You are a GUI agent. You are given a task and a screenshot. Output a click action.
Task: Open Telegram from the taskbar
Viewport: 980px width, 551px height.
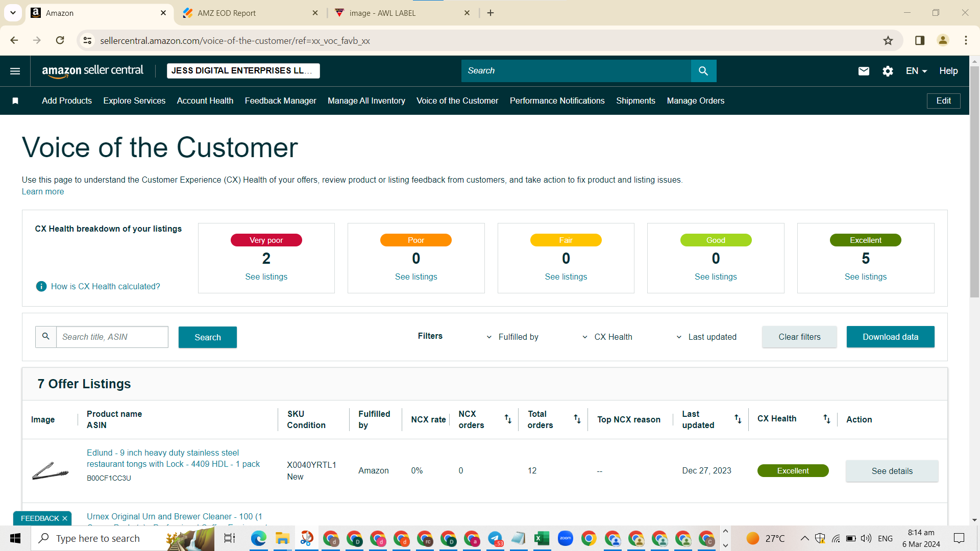click(x=495, y=538)
